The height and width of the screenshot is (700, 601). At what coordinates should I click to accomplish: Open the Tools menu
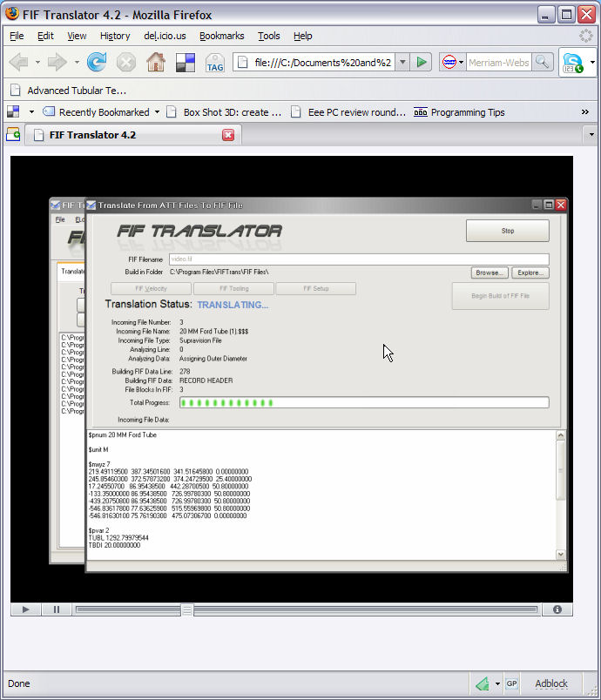pos(268,36)
